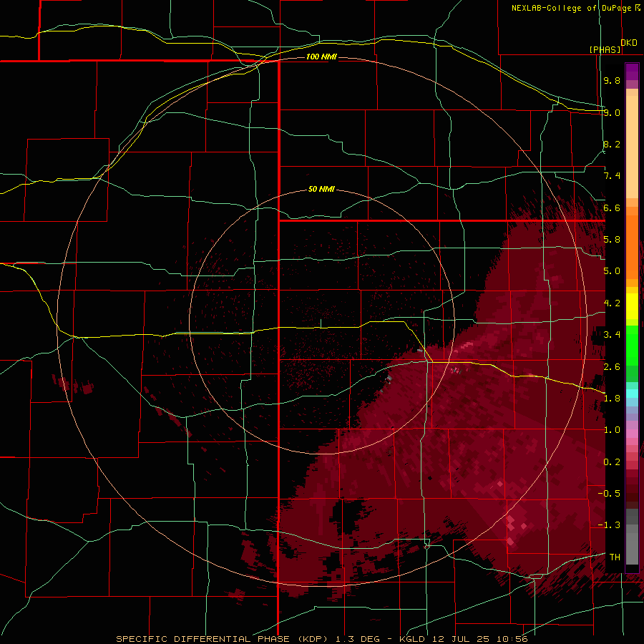Click the 9.8 value on the scale
Viewport: 644px width, 644px height.
pos(612,80)
